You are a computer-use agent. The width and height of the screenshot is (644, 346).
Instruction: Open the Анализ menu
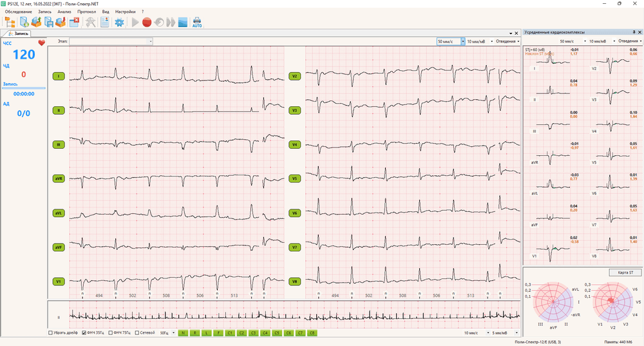(x=64, y=12)
